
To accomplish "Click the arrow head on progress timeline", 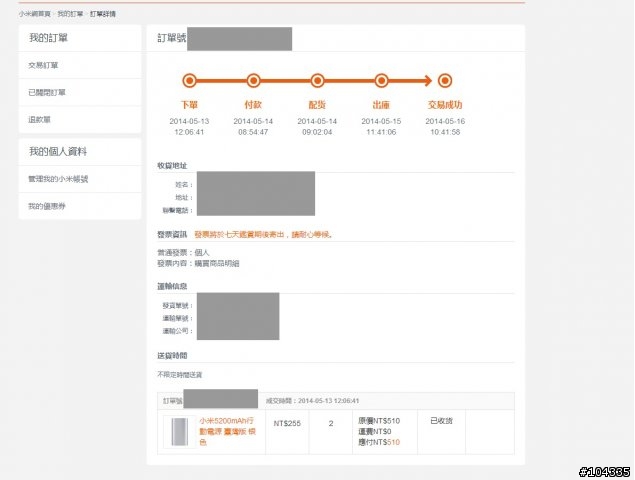I will pos(426,80).
